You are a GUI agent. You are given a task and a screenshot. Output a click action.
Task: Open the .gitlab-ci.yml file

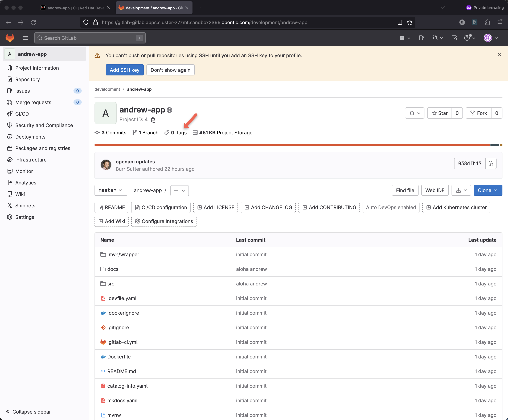[122, 342]
